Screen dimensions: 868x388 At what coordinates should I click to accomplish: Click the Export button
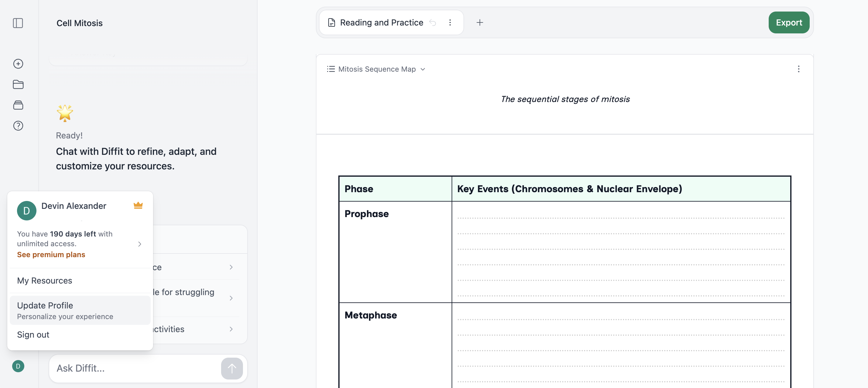(x=789, y=22)
